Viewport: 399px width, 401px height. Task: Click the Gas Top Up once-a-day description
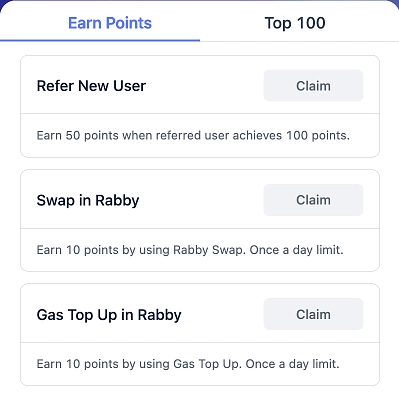point(188,364)
